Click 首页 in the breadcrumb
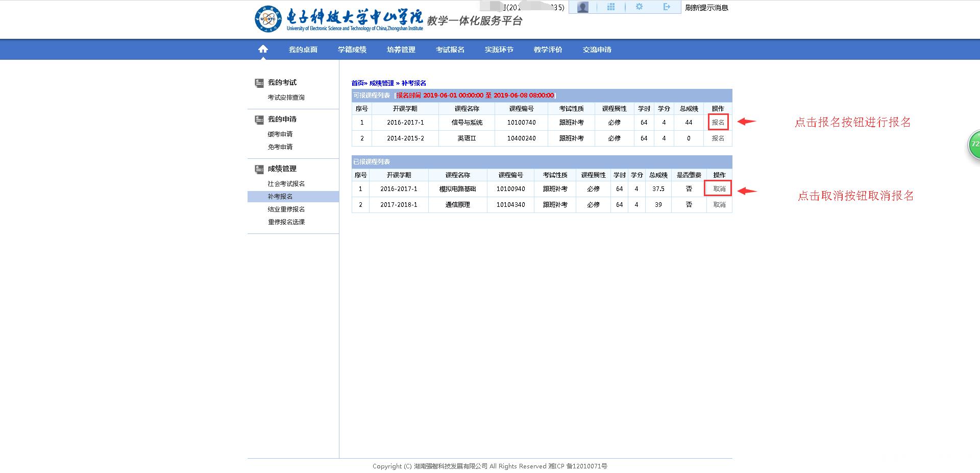 tap(358, 83)
